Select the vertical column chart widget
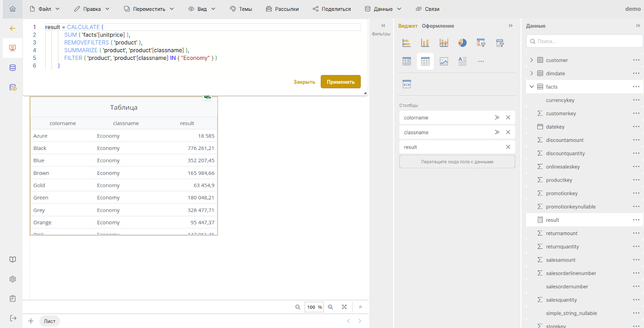The height and width of the screenshot is (328, 644). point(425,43)
